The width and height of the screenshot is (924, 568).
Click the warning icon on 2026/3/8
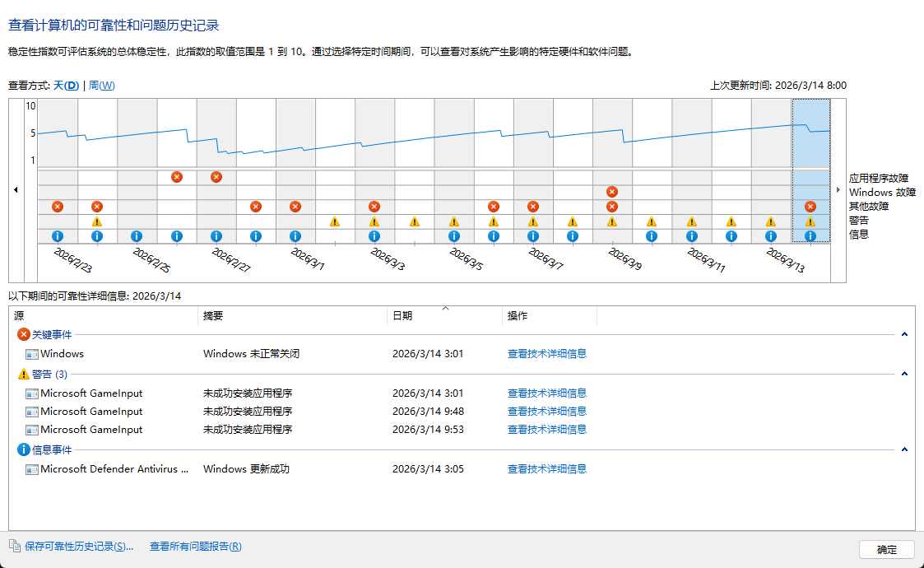coord(573,221)
